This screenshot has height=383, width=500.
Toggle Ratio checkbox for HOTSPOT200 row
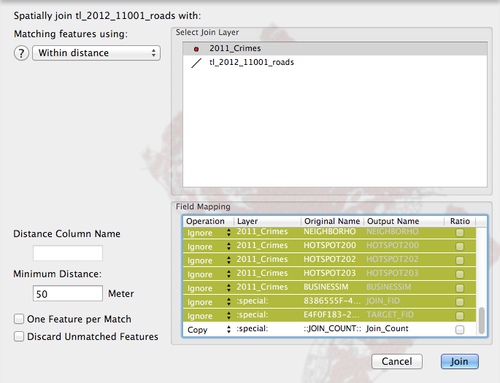[460, 246]
